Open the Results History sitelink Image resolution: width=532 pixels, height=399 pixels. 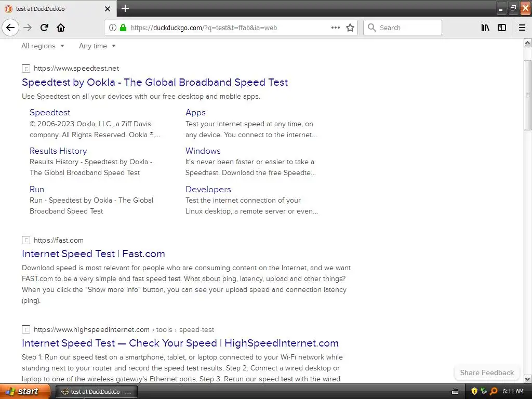(58, 151)
